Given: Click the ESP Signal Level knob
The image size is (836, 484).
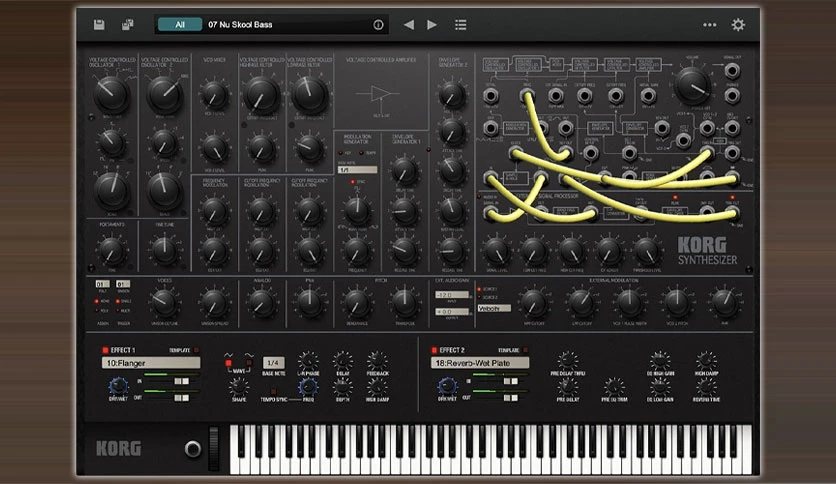Looking at the screenshot, I should pos(496,251).
